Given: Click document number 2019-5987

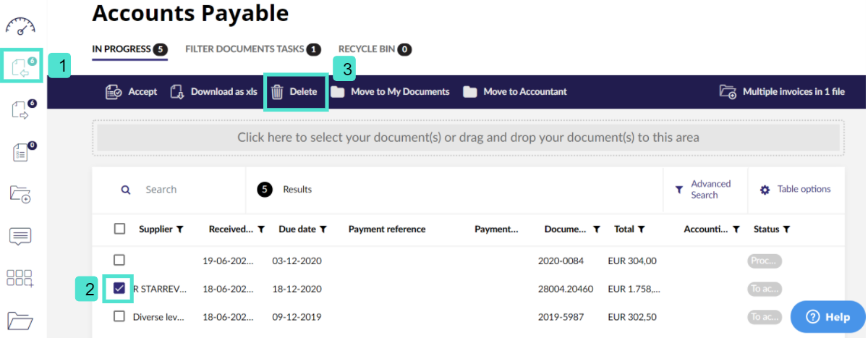Looking at the screenshot, I should 561,316.
